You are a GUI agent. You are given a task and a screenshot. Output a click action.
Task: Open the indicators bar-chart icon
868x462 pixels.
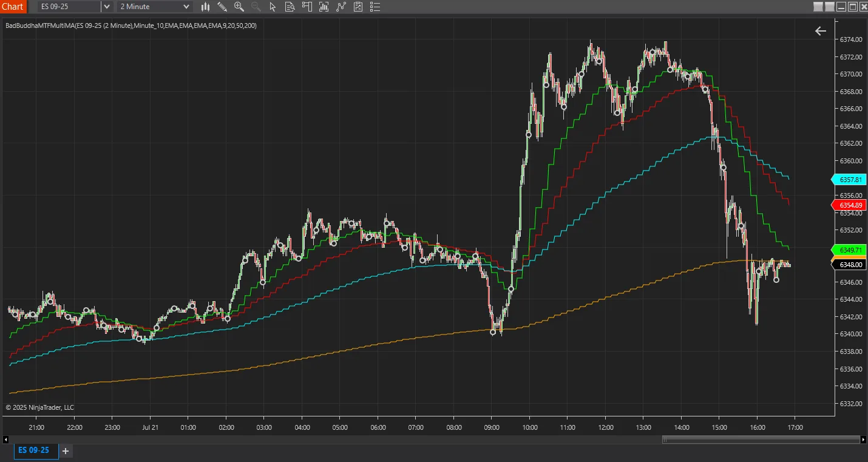(324, 7)
